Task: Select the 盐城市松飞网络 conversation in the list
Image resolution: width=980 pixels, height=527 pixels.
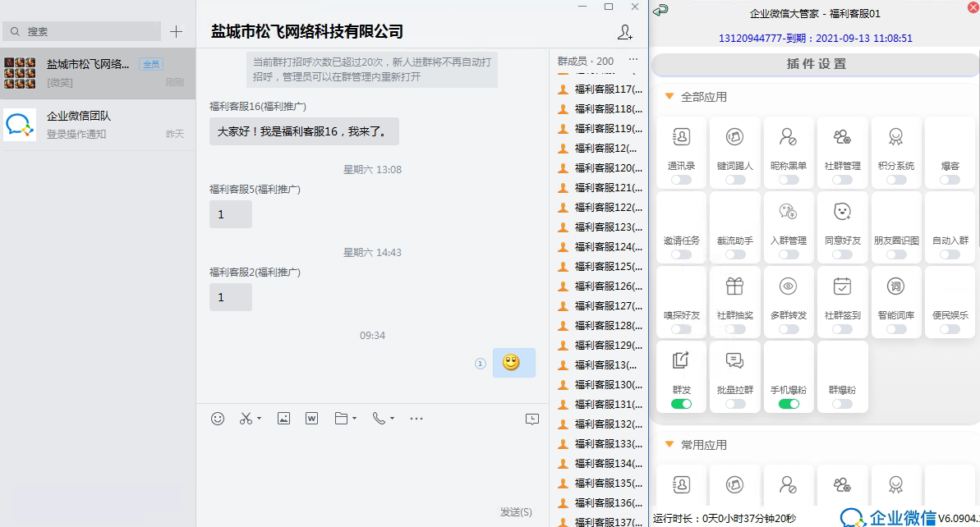Action: (x=98, y=73)
